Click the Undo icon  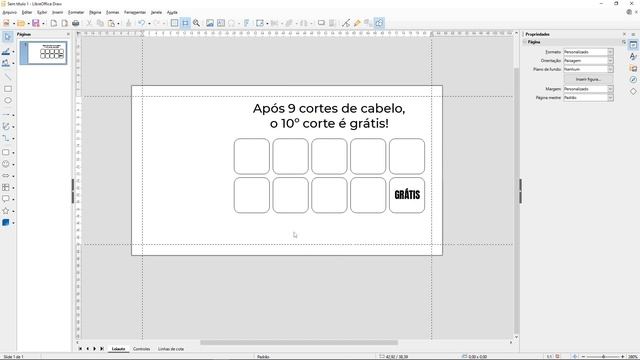tap(141, 23)
